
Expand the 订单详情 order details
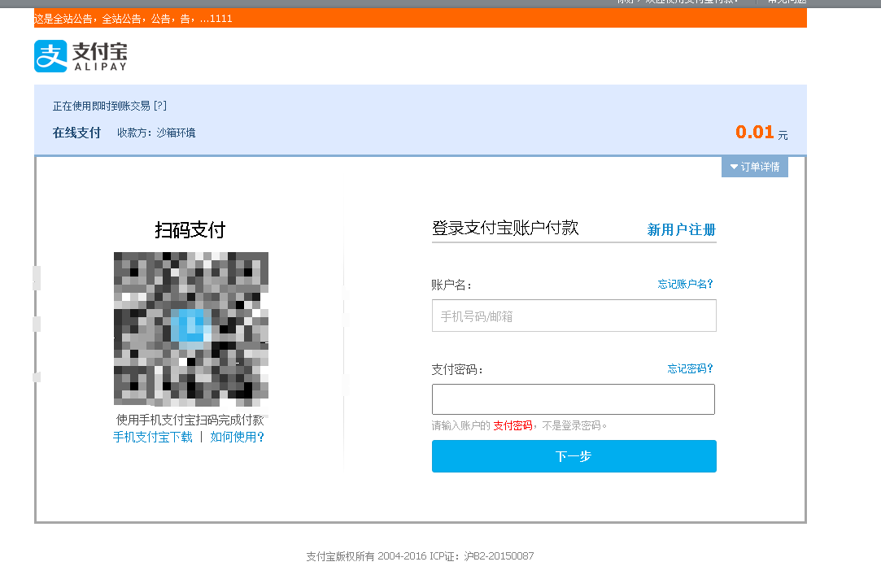755,167
